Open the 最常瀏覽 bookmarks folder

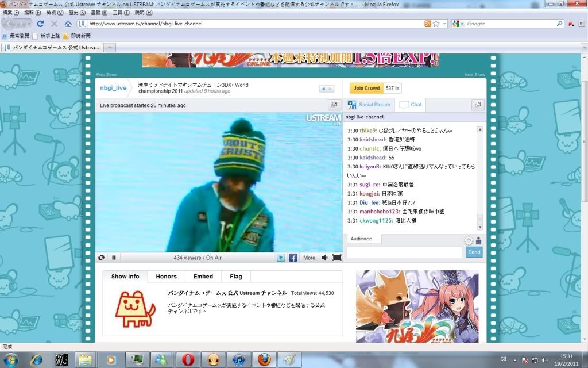16,36
